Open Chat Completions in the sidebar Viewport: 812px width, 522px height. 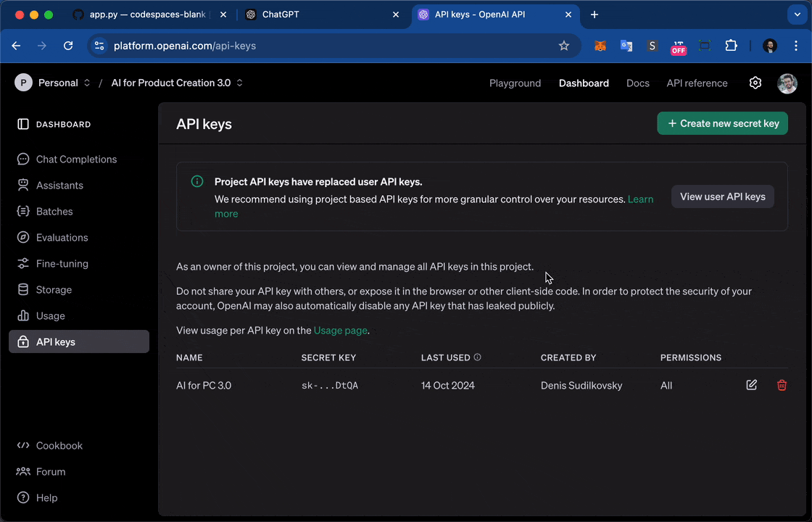[x=79, y=159]
